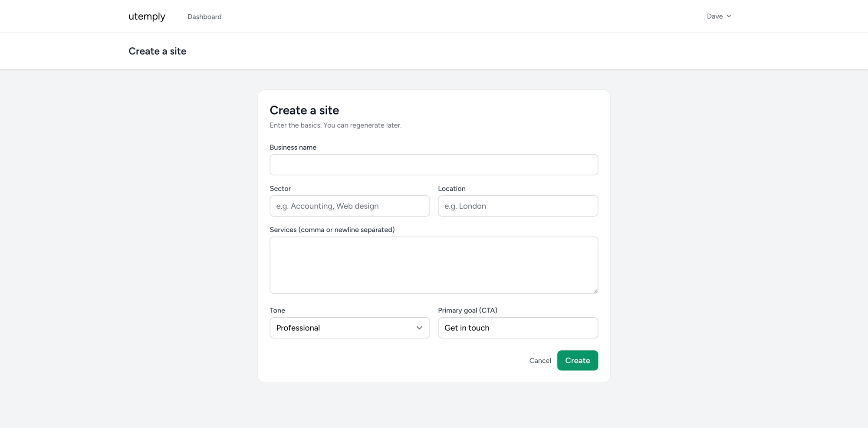Click the Dave username in the header
The image size is (868, 428).
(714, 16)
